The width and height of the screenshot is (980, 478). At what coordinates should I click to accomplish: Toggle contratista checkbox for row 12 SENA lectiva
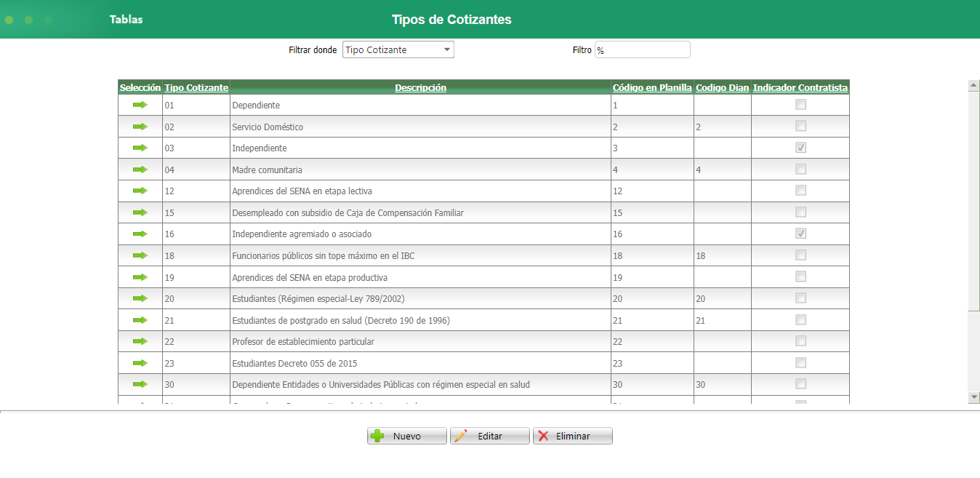800,190
